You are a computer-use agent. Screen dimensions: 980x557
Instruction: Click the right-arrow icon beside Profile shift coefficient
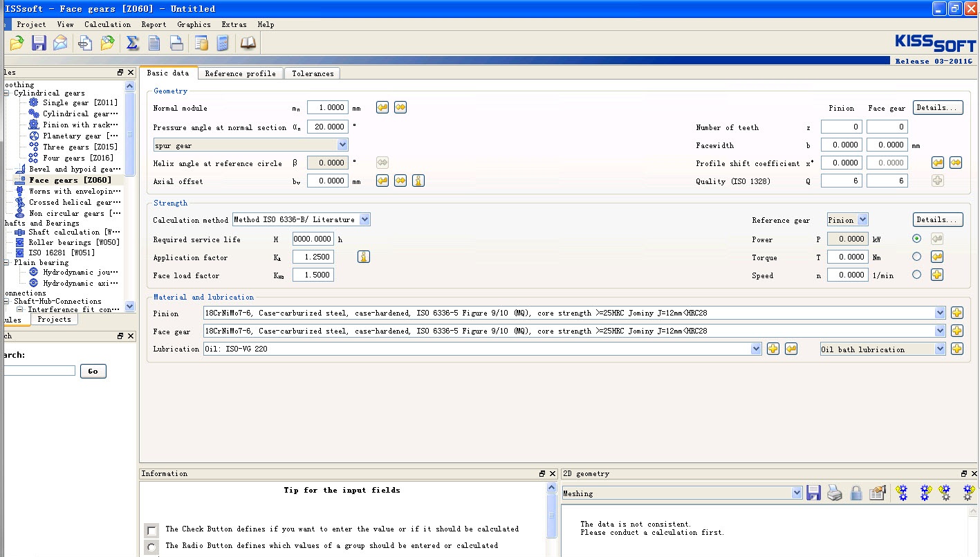[956, 163]
